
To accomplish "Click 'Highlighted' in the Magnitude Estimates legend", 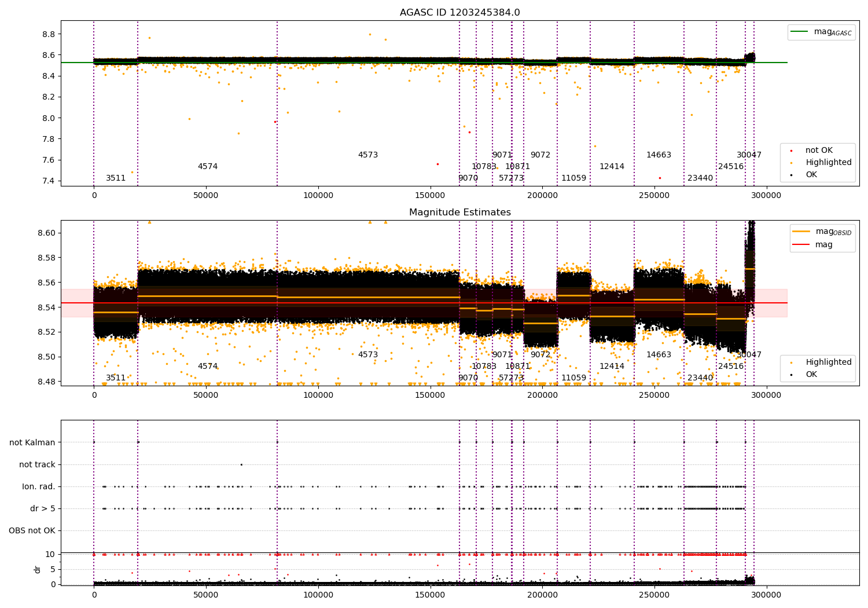I will pyautogui.click(x=822, y=362).
